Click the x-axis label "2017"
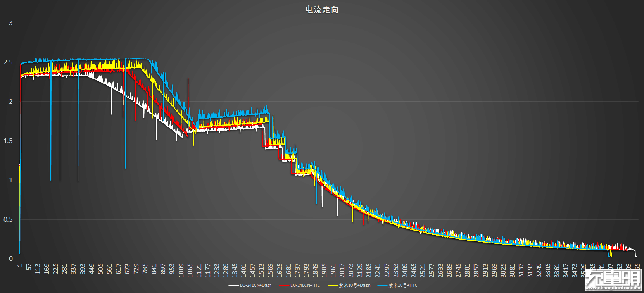This screenshot has width=644, height=293. (x=342, y=270)
